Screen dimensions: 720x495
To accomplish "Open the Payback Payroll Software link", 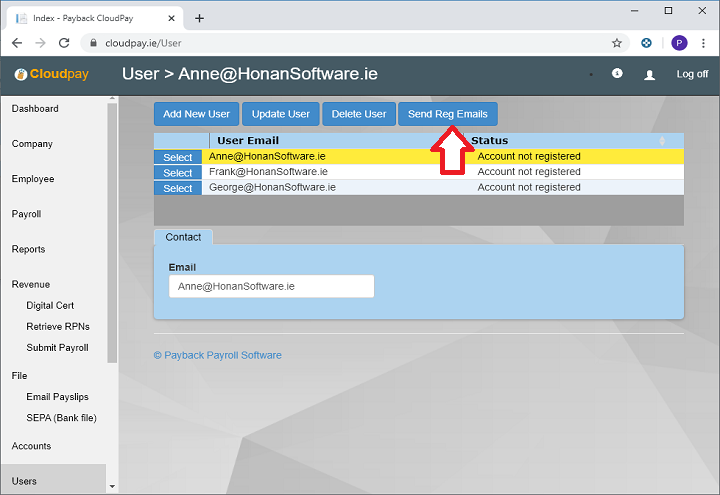I will tap(217, 355).
